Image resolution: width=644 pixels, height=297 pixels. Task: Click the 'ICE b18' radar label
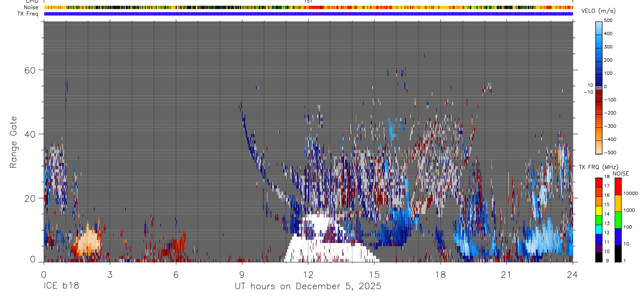tap(61, 286)
